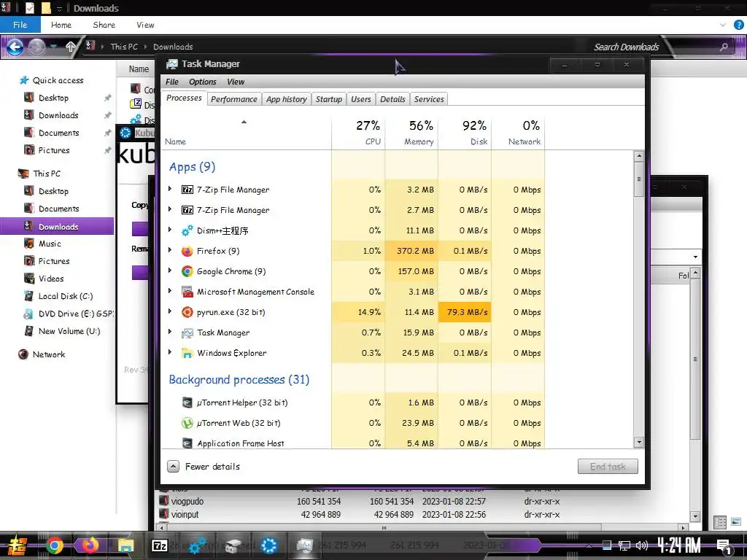Viewport: 747px width, 560px height.
Task: Sort by the Disk column header
Action: (465, 133)
